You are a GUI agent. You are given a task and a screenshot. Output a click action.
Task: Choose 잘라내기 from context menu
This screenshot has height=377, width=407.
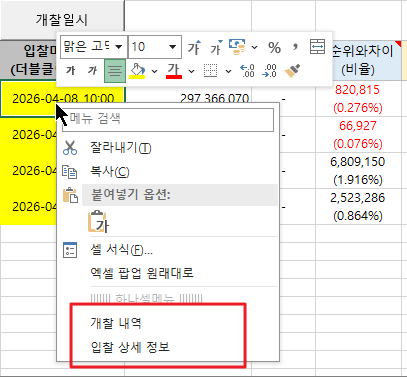(167, 148)
